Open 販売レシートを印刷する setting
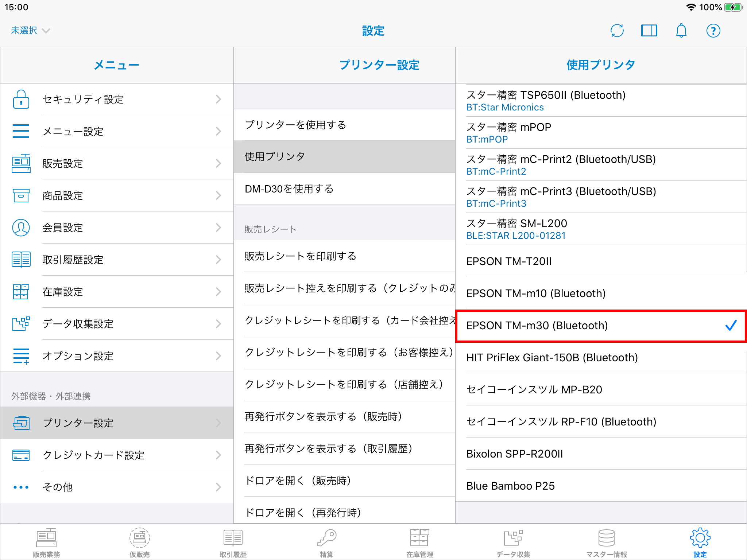747x560 pixels. [344, 256]
